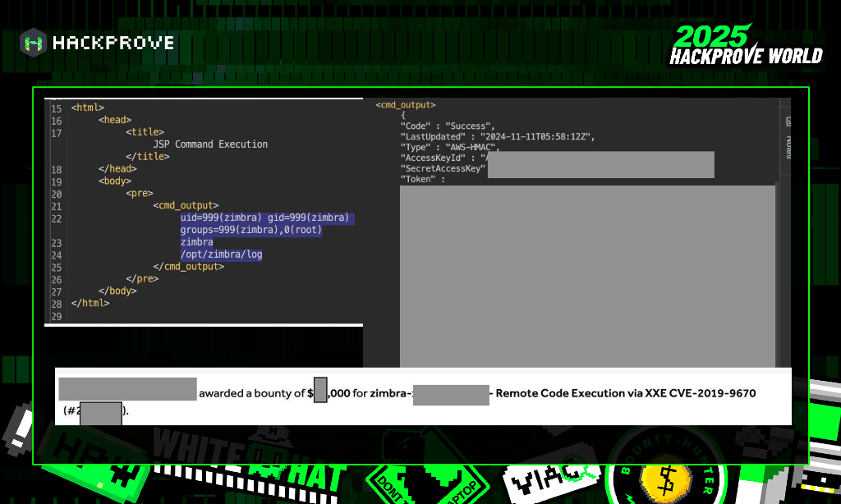Image resolution: width=841 pixels, height=504 pixels.
Task: Click the redacted report number link
Action: pos(101,411)
